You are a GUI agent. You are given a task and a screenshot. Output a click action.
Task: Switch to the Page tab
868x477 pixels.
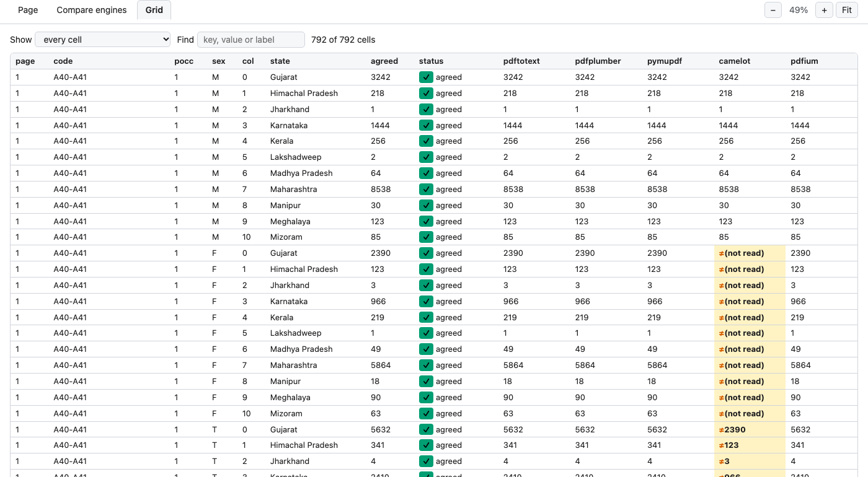click(28, 10)
